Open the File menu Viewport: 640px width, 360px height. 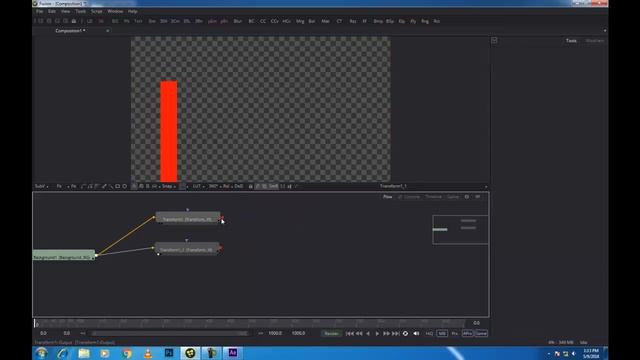pyautogui.click(x=39, y=11)
